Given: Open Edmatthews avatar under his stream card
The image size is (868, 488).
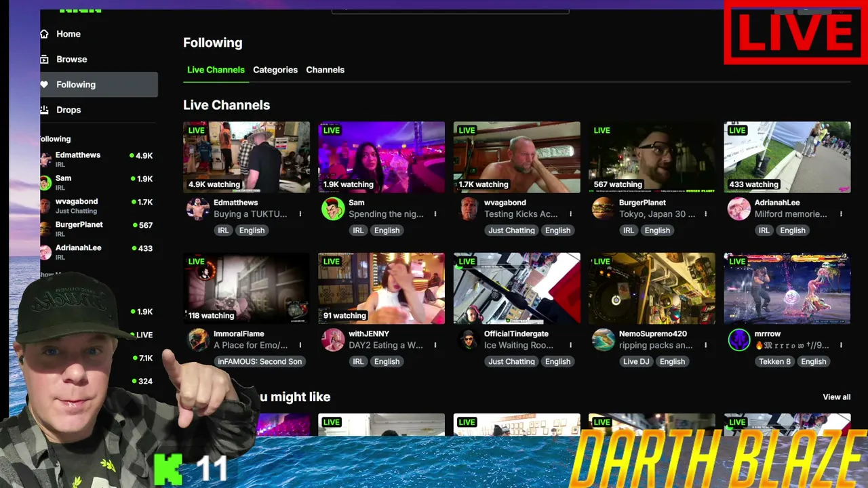Looking at the screenshot, I should [x=198, y=209].
